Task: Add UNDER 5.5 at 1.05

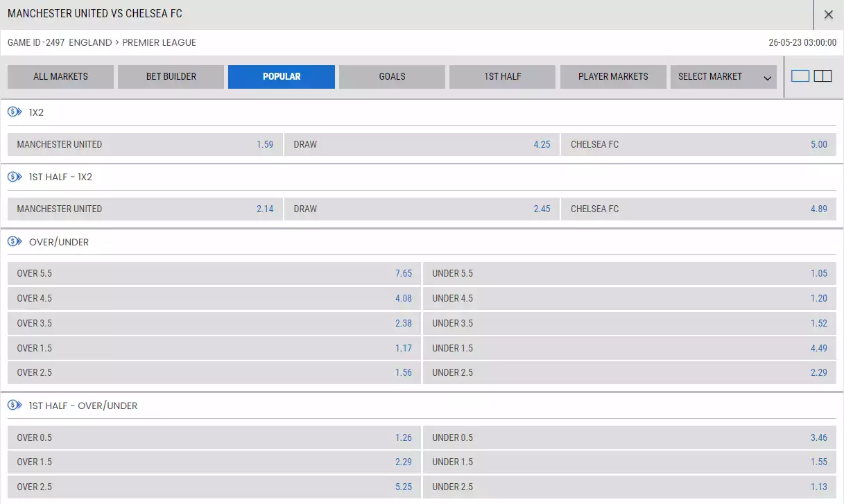Action: coord(630,274)
